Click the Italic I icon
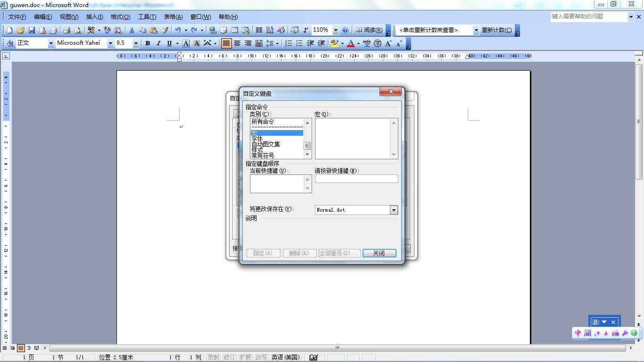644x362 pixels. 158,43
